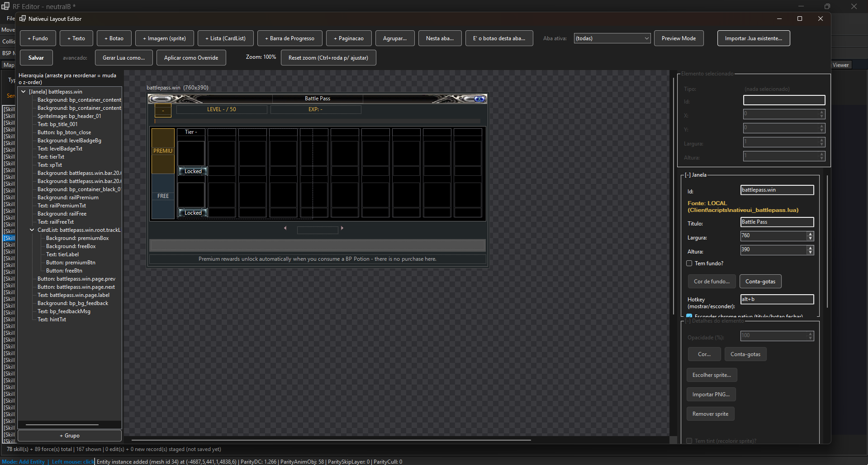Open the "Cor de fundo..." color picker
868x465 pixels.
coord(711,282)
